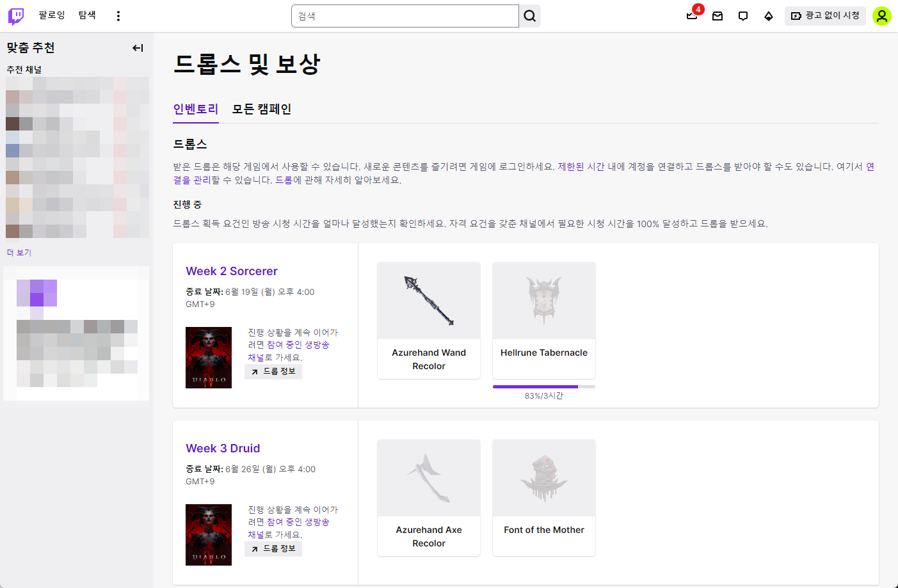The height and width of the screenshot is (588, 898).
Task: Open the whispers chat bubble icon
Action: coord(743,16)
